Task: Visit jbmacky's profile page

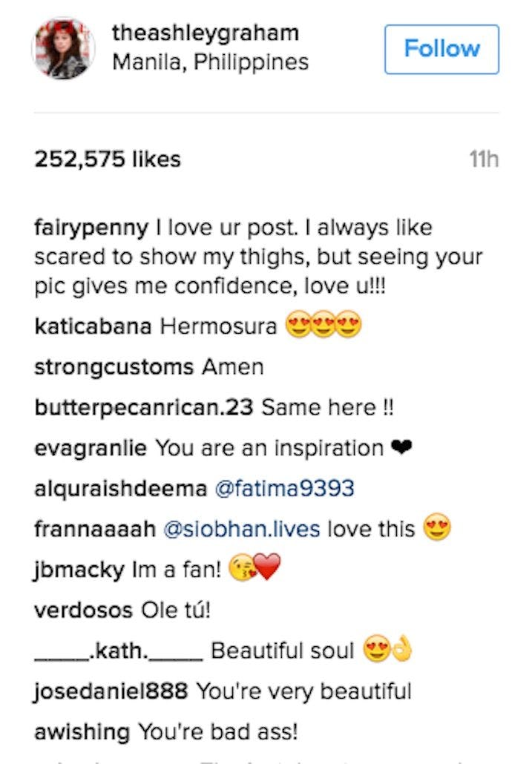Action: [x=79, y=570]
